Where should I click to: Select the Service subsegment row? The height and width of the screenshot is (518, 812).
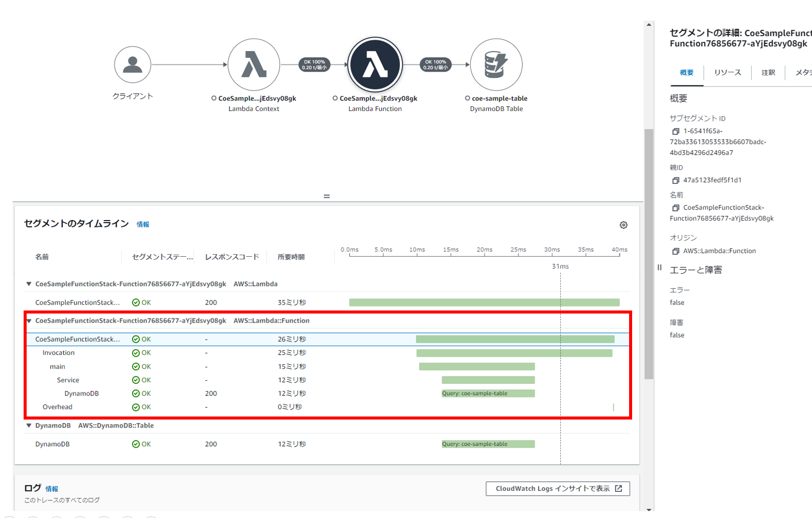[x=68, y=380]
